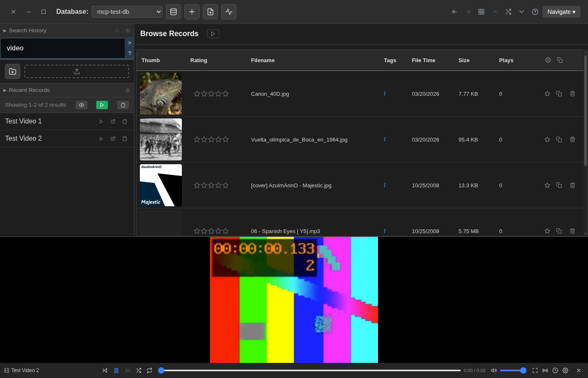Image resolution: width=588 pixels, height=378 pixels.
Task: Delete Test Video 1 using its trash icon
Action: pos(125,121)
